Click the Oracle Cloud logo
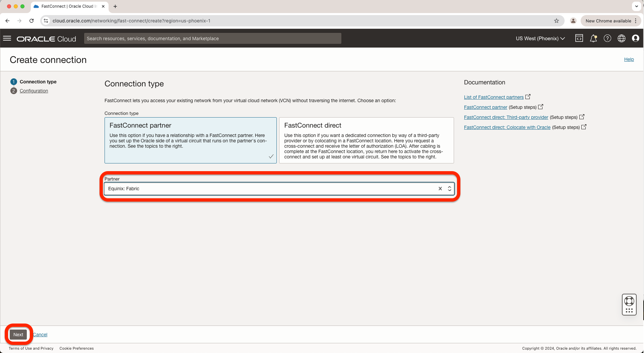 coord(46,39)
